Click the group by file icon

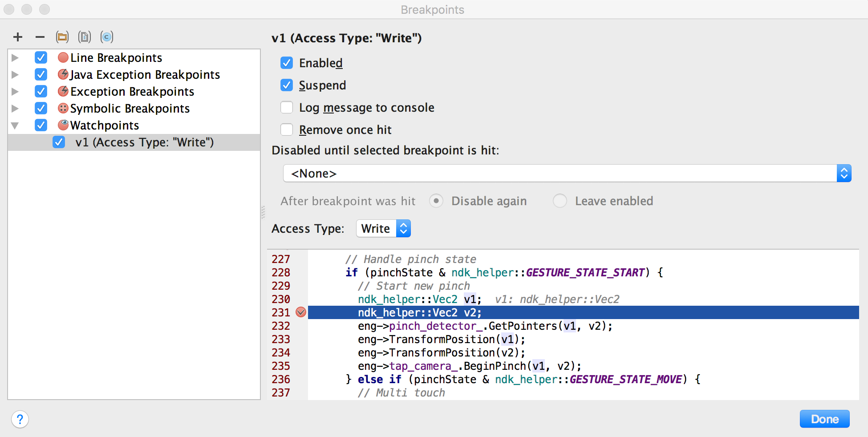(85, 37)
